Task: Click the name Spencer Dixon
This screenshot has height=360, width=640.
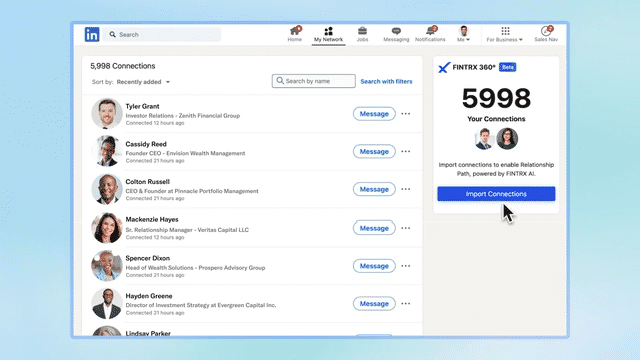Action: tap(147, 258)
